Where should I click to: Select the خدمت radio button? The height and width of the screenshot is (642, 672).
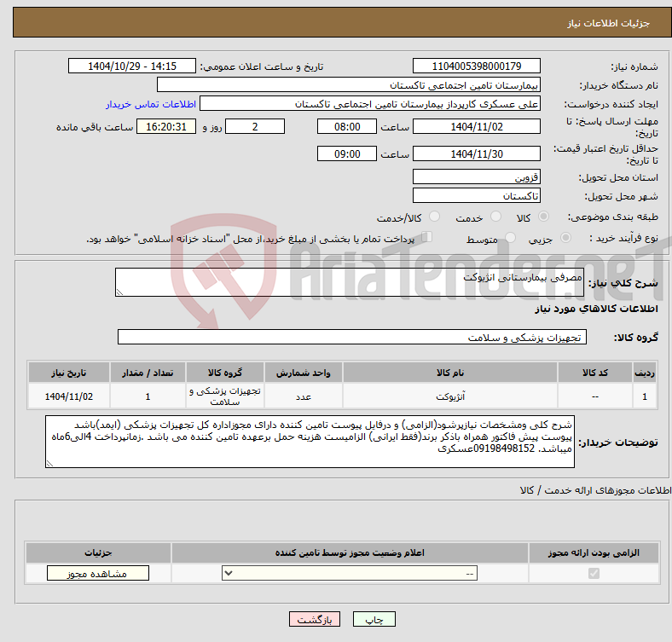[495, 217]
